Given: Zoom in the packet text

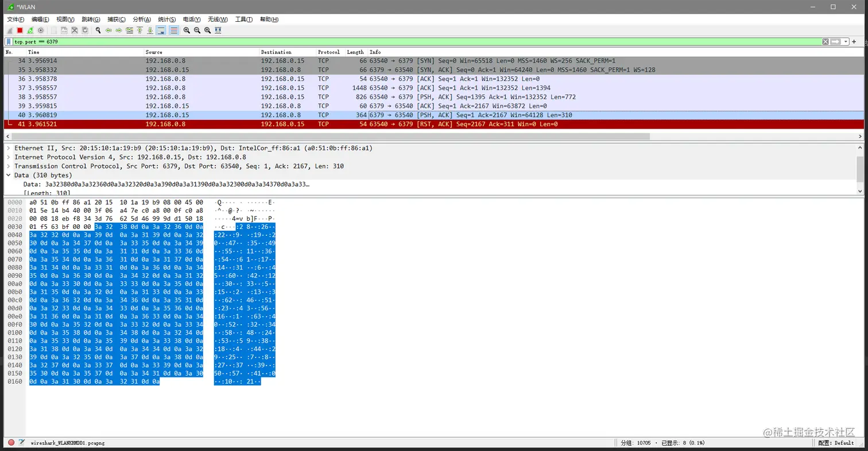Looking at the screenshot, I should (187, 30).
